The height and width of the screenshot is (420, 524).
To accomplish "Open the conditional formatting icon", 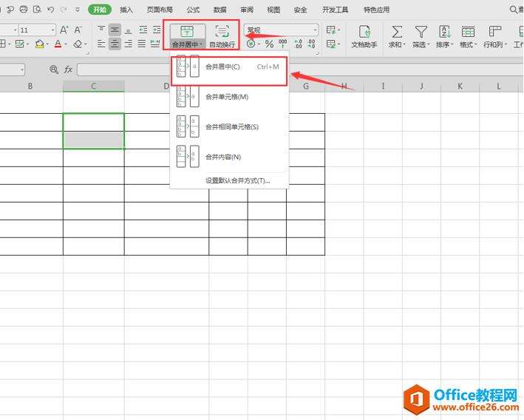I will tap(332, 30).
